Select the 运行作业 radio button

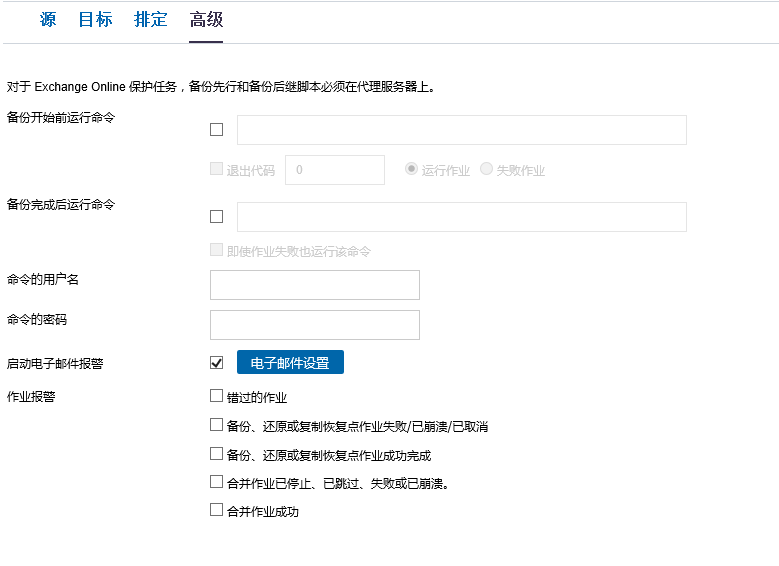tap(411, 169)
